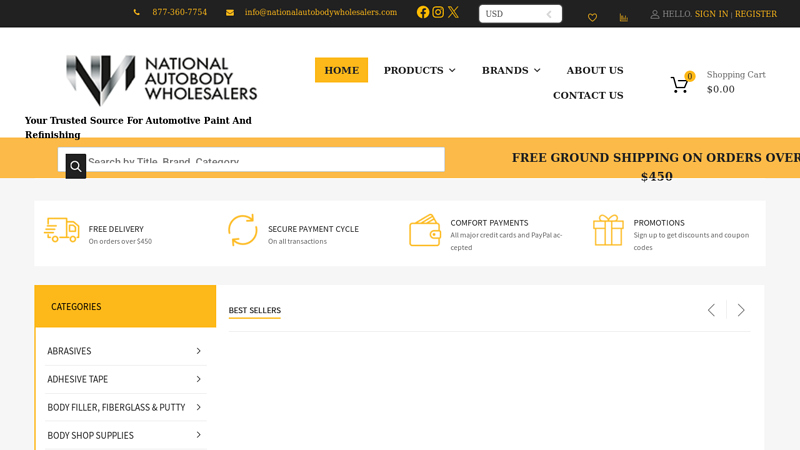
Task: Open the compare products chart icon
Action: coord(623,18)
